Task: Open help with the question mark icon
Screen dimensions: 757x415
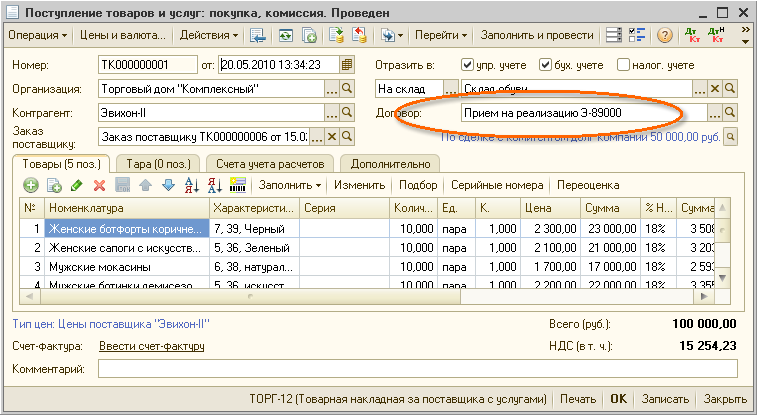Action: (665, 35)
